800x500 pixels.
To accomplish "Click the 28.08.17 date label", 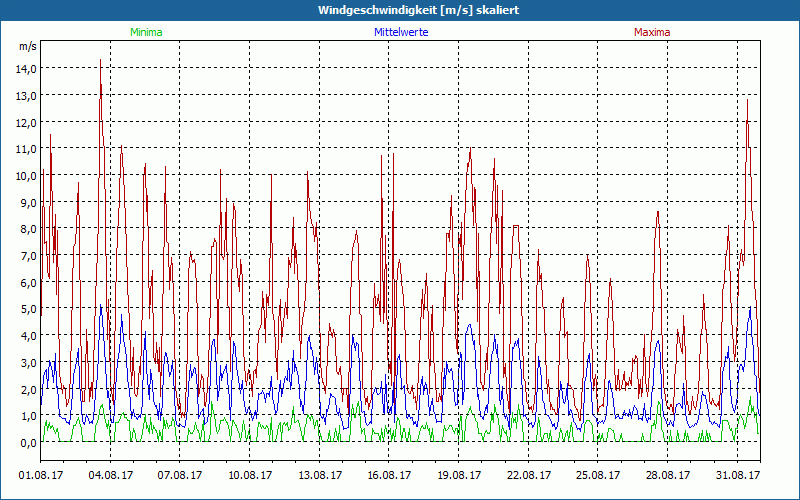I will point(667,475).
